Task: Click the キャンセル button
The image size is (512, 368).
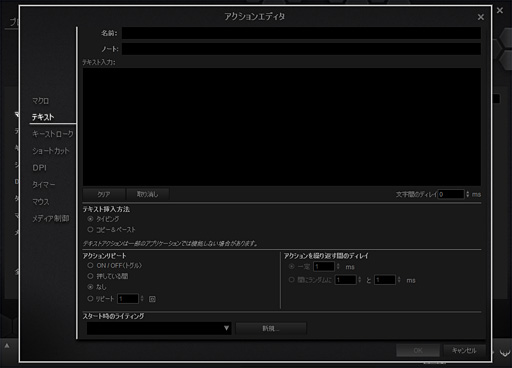Action: click(464, 350)
